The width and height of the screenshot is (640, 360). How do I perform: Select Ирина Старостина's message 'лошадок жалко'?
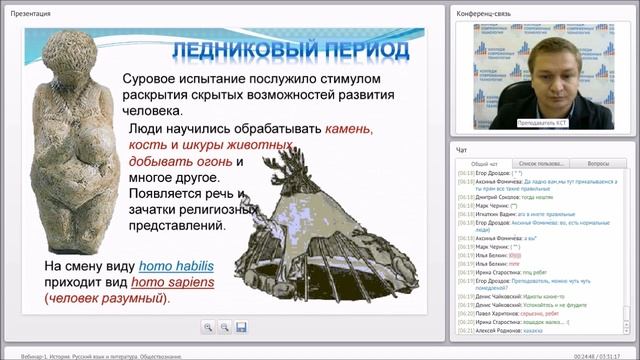tap(513, 322)
